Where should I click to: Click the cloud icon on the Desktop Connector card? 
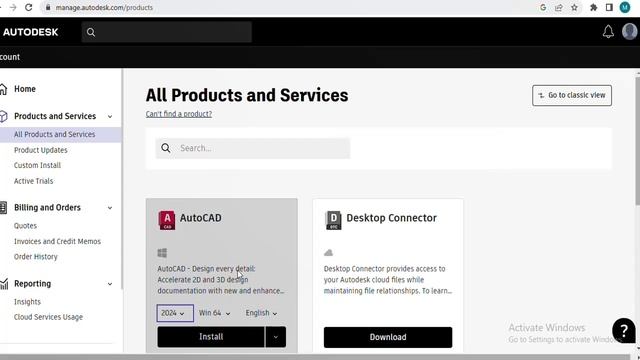(329, 253)
